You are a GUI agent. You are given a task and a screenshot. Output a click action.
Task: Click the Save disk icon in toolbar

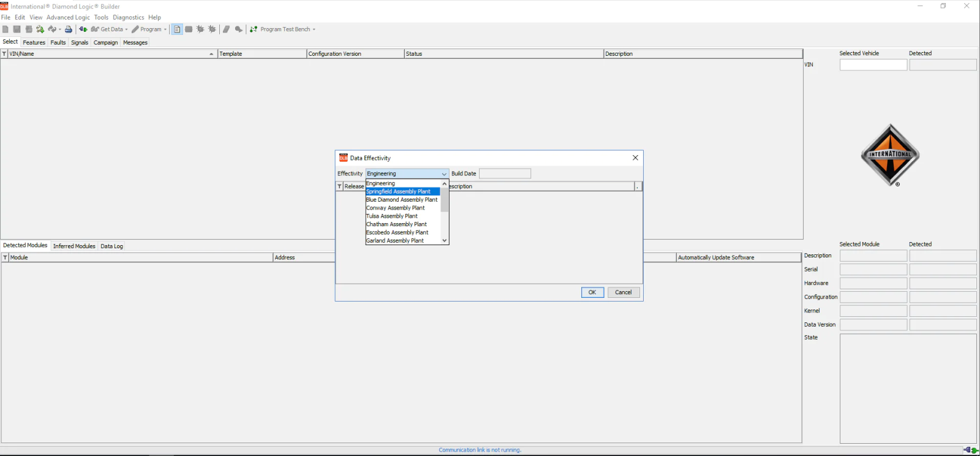(x=17, y=29)
